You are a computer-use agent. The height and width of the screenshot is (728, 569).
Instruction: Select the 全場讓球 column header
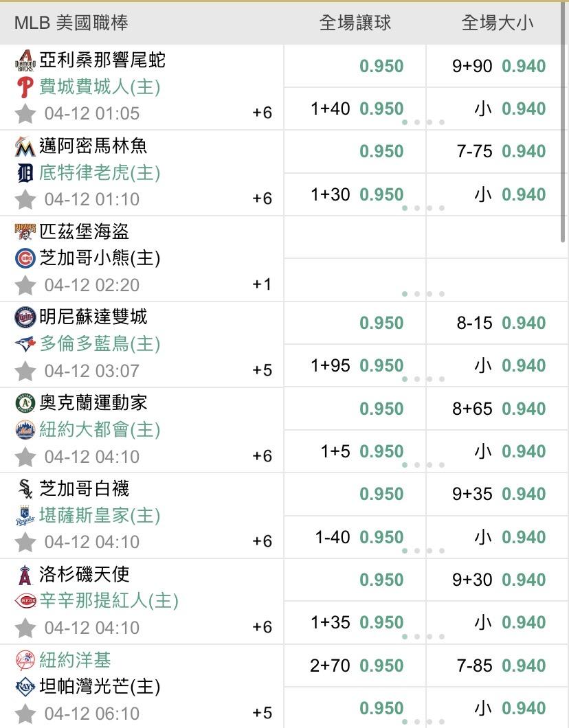(x=355, y=23)
